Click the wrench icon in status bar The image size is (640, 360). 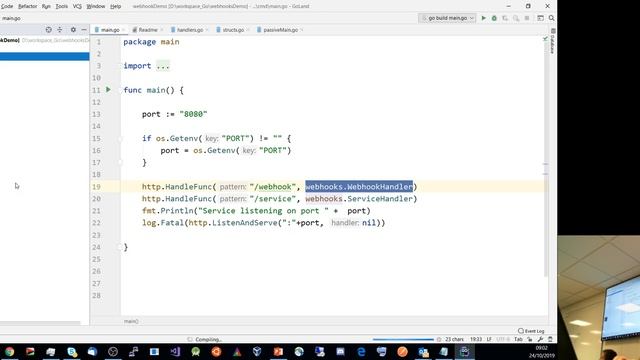[540, 339]
